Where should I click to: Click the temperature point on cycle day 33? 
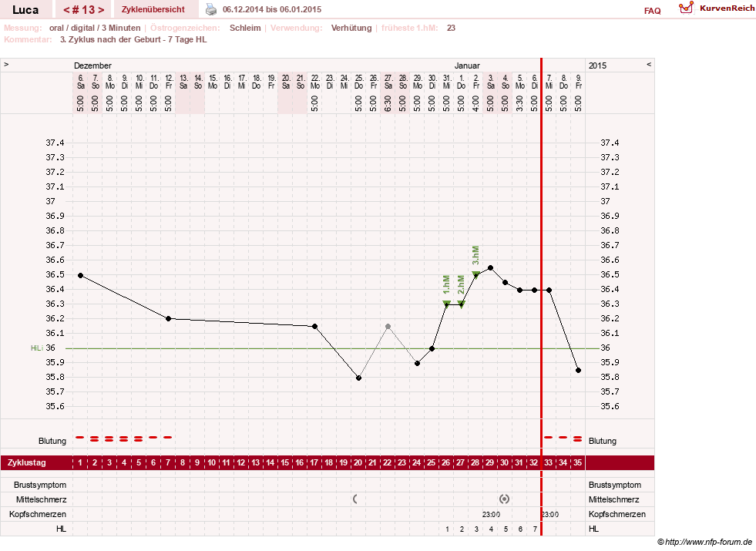(549, 291)
